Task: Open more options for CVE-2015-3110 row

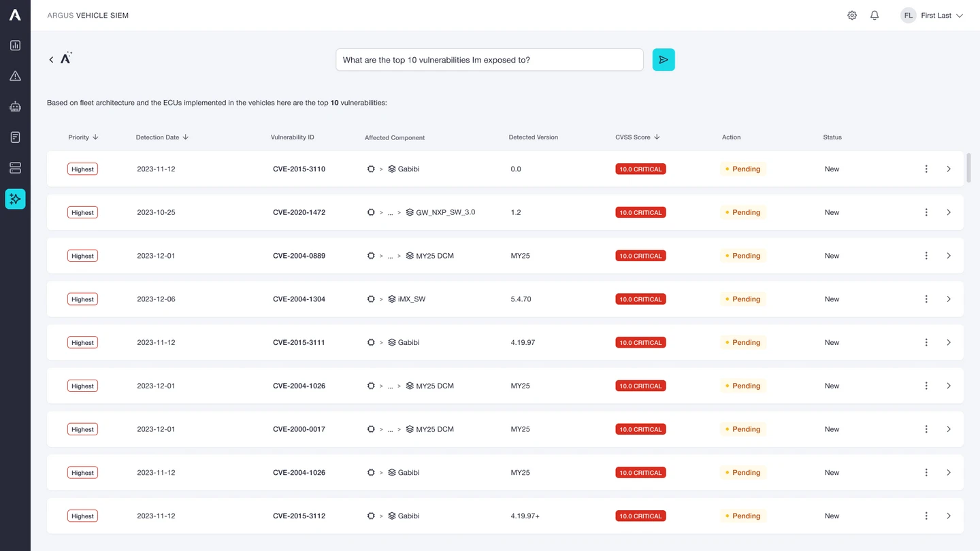Action: tap(926, 169)
